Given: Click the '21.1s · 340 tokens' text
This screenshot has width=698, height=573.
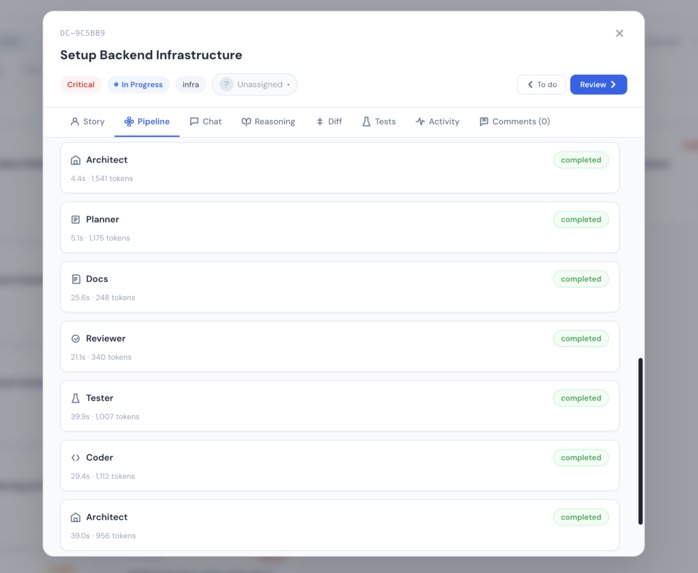Looking at the screenshot, I should pyautogui.click(x=101, y=357).
